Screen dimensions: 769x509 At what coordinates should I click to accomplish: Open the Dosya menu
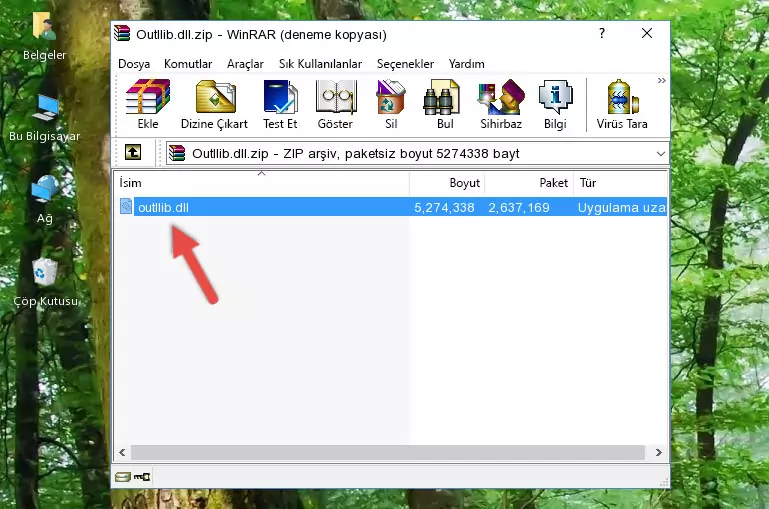pos(134,64)
